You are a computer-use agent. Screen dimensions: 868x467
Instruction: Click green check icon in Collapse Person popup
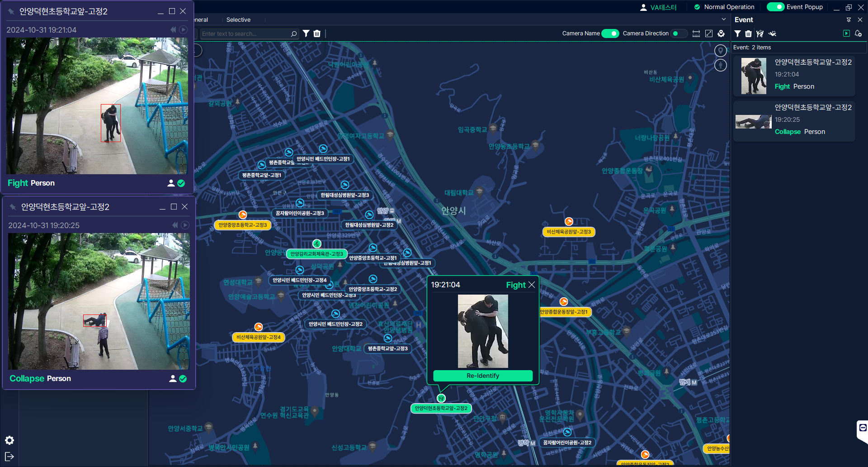click(x=183, y=379)
